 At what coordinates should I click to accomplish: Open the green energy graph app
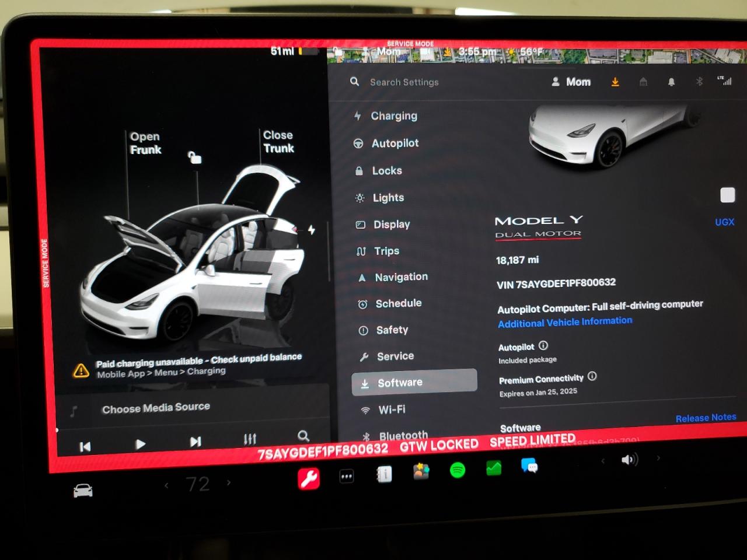494,468
